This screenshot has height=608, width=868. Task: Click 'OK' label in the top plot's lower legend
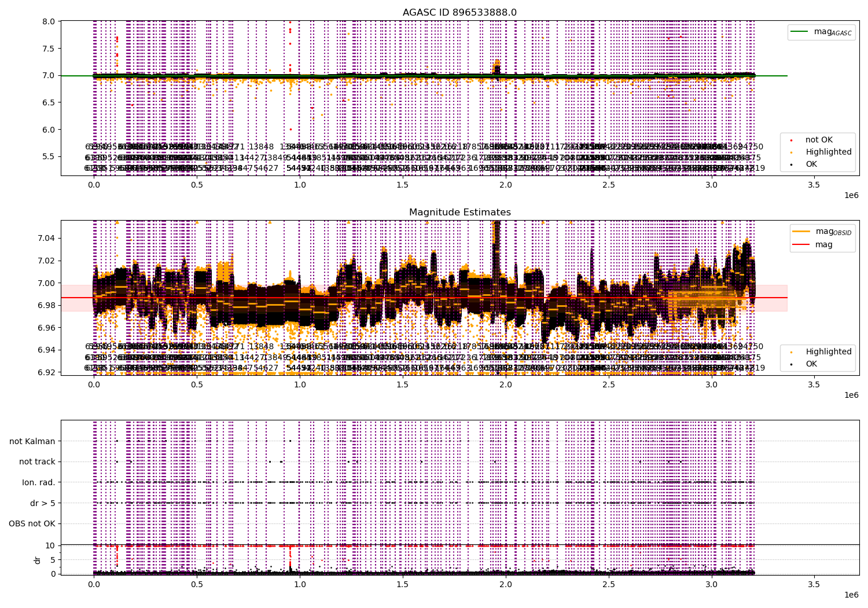[x=811, y=164]
